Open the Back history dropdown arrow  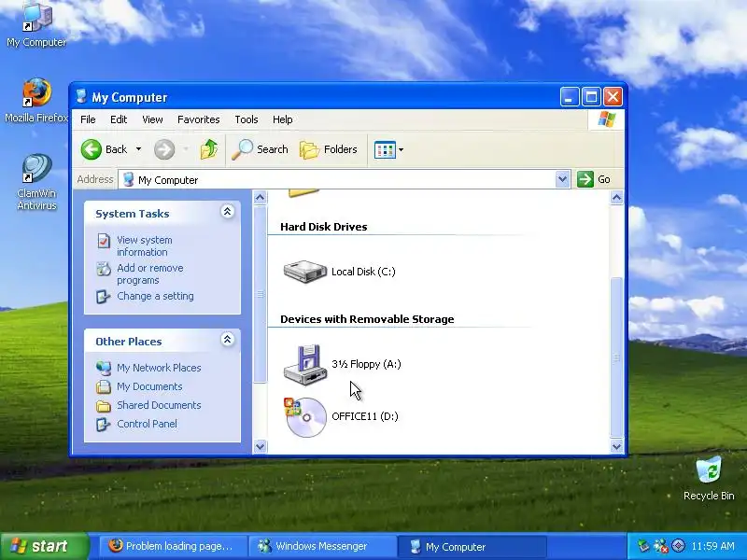tap(138, 149)
